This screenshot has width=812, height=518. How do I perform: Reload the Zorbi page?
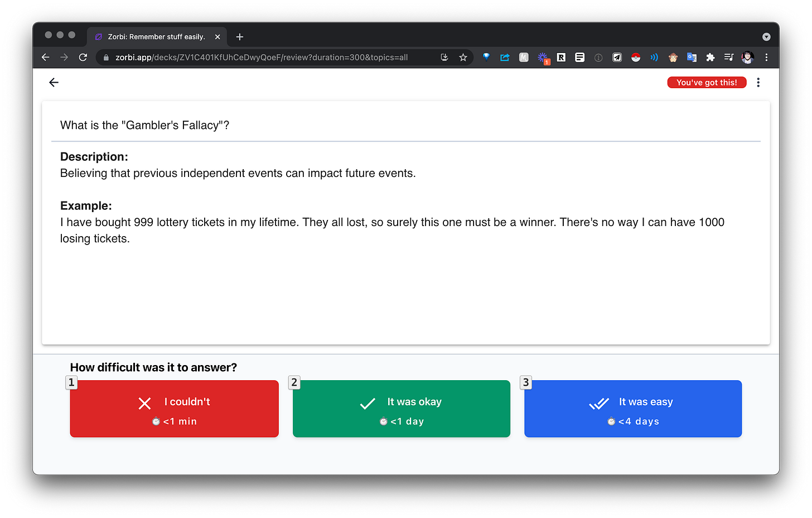pyautogui.click(x=83, y=57)
